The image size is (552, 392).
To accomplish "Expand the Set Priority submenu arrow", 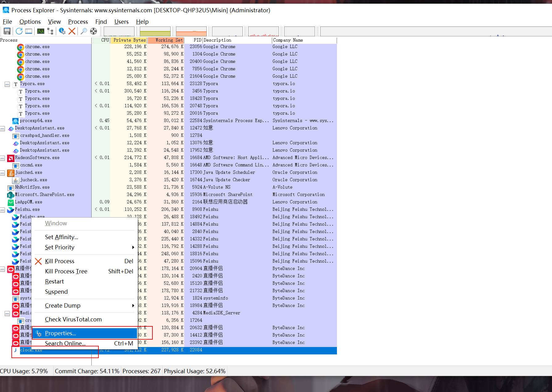I will (x=133, y=247).
